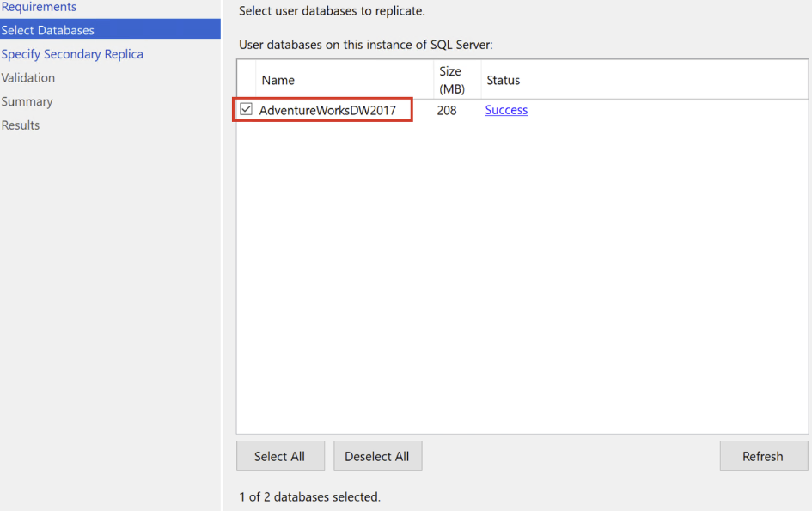Go to the Requirements wizard page

click(39, 7)
